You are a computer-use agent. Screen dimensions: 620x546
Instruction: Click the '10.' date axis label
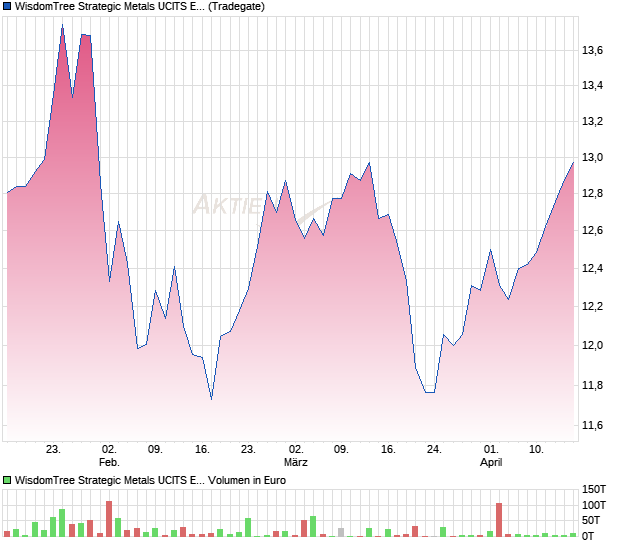[x=536, y=450]
